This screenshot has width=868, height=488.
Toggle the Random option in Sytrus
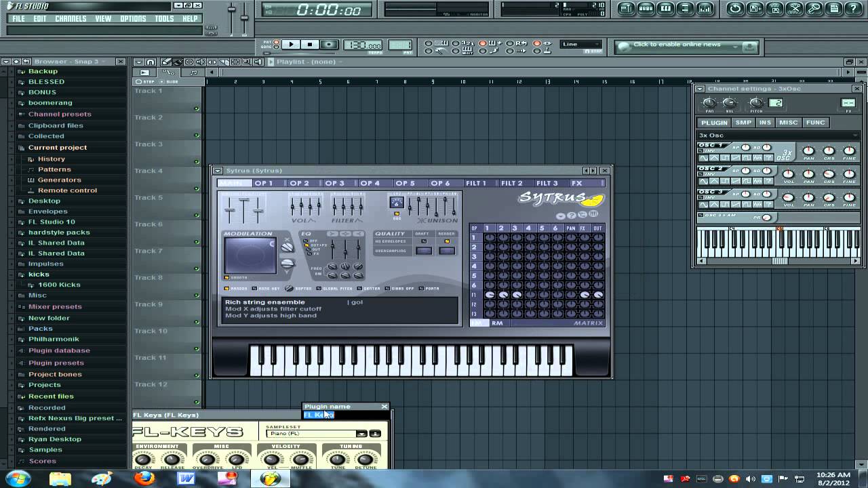(226, 289)
